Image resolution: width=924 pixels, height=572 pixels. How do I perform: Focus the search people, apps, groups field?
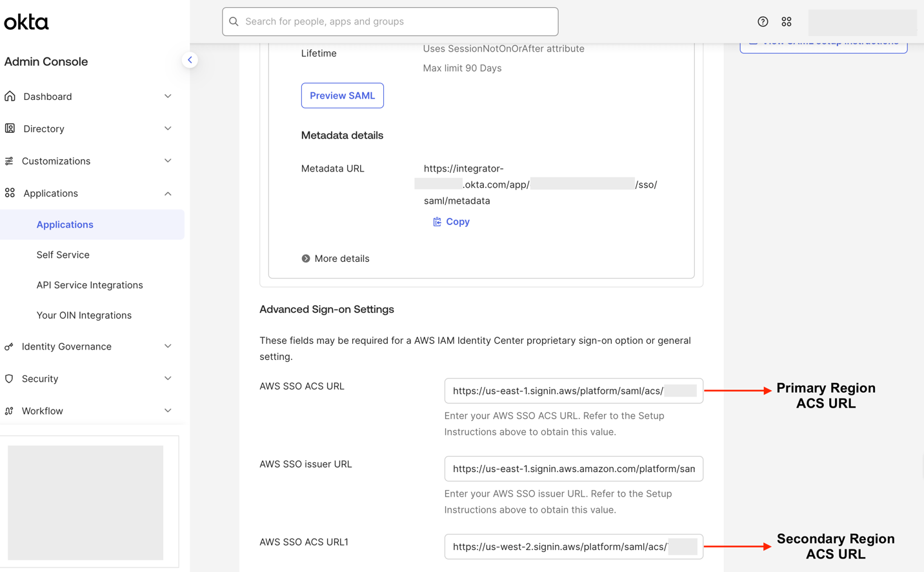point(390,22)
